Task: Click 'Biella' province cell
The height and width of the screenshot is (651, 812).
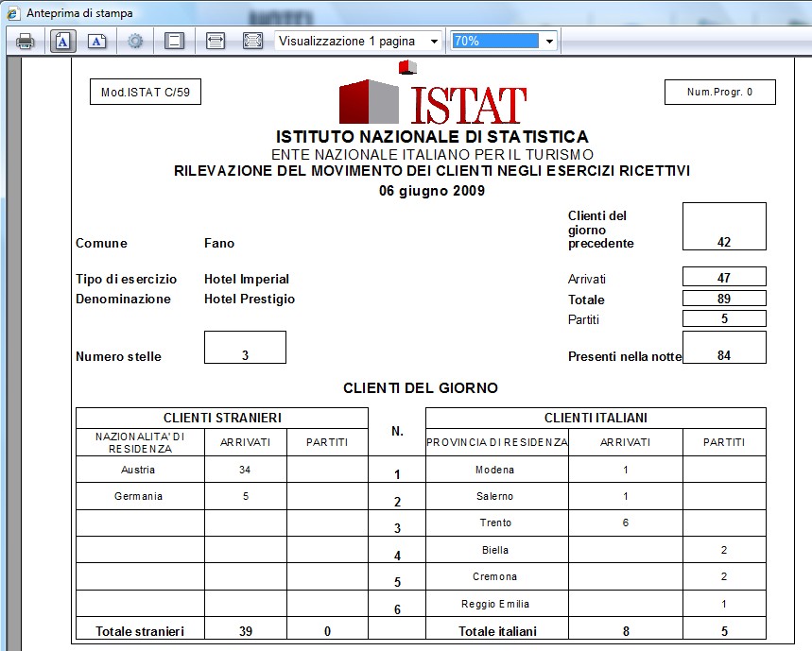Action: tap(495, 550)
